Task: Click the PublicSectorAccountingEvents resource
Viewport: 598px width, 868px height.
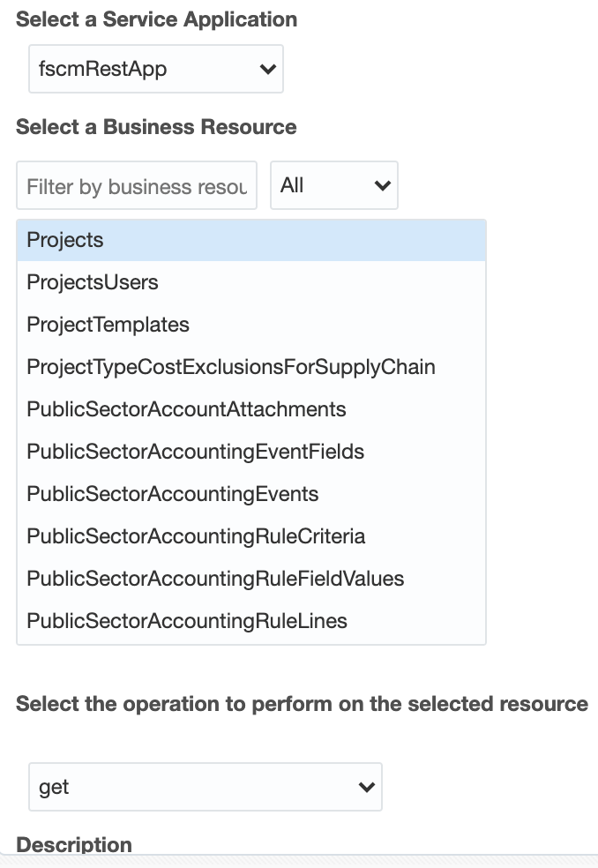Action: (x=173, y=494)
